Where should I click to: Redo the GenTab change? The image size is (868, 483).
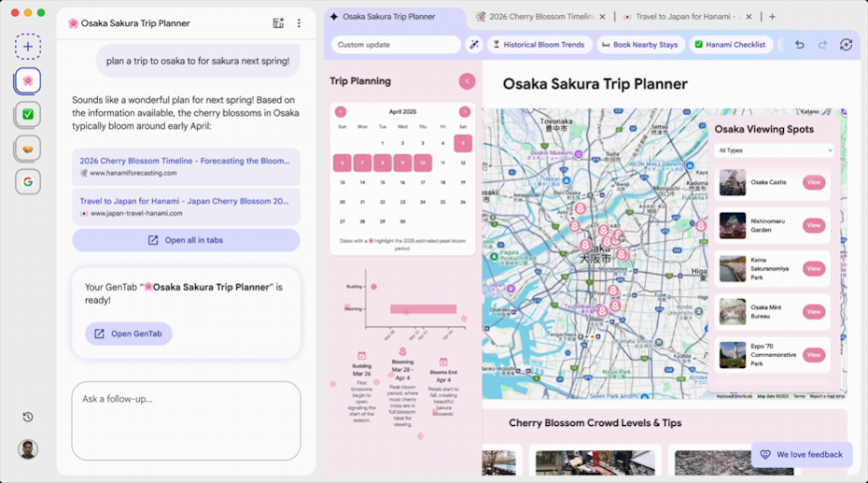822,45
